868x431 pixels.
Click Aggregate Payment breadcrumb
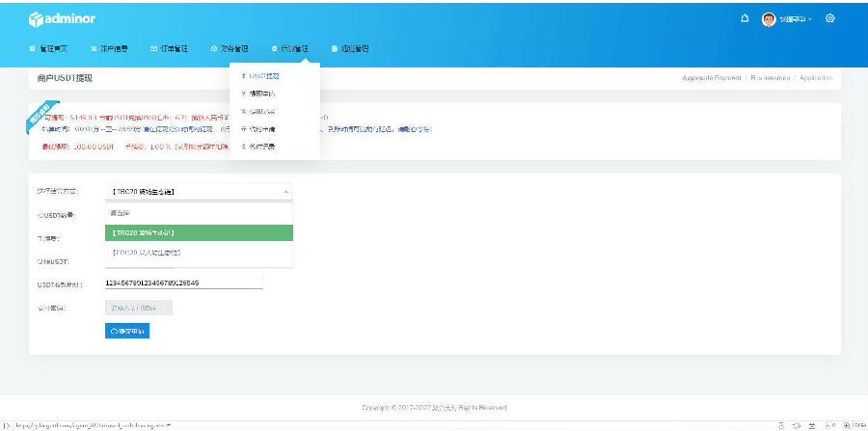pyautogui.click(x=712, y=78)
